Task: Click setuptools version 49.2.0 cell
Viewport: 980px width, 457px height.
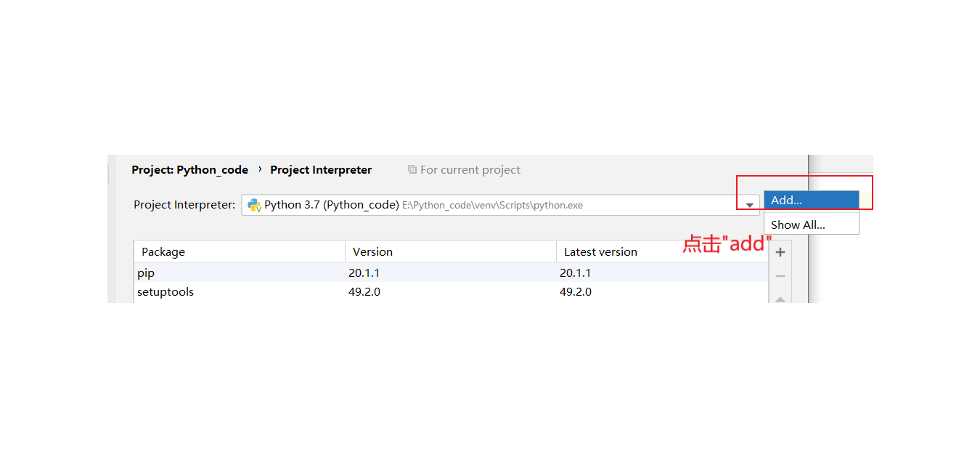Action: (x=364, y=292)
